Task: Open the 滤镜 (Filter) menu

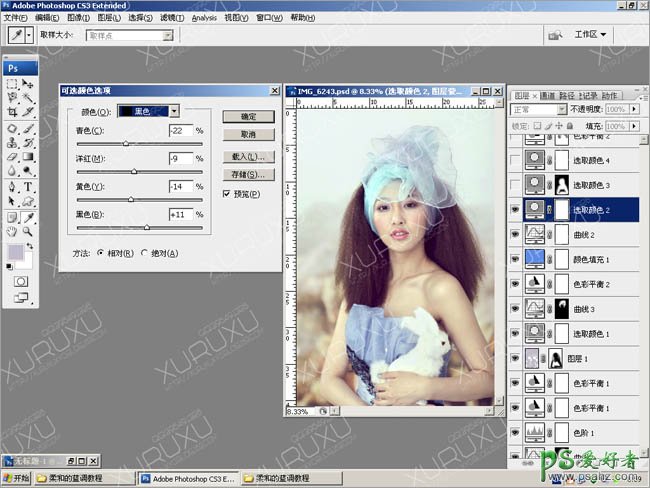Action: pos(170,17)
